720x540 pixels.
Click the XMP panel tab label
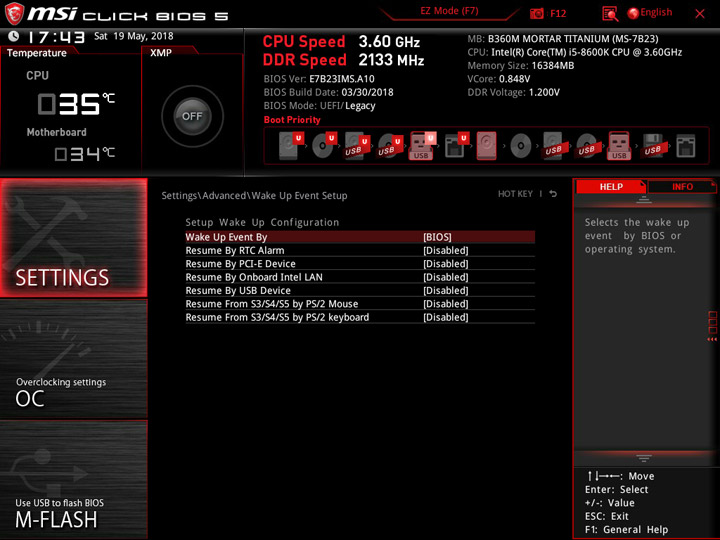click(161, 53)
